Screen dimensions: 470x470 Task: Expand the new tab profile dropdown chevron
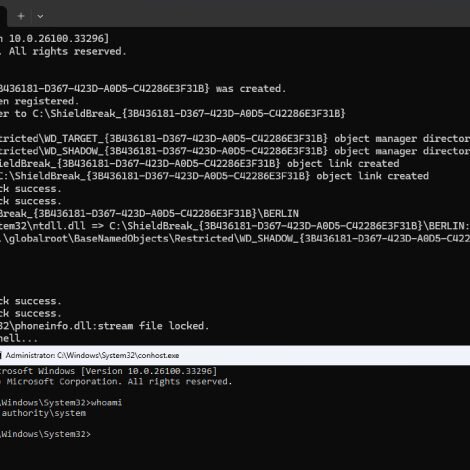point(40,16)
